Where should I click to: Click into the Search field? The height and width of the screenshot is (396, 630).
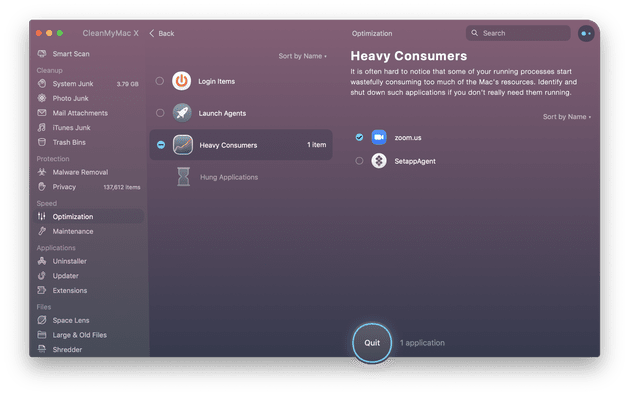(518, 33)
